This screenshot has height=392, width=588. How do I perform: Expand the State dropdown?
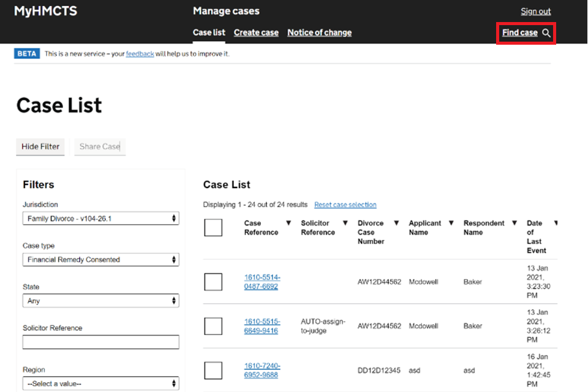tap(100, 301)
